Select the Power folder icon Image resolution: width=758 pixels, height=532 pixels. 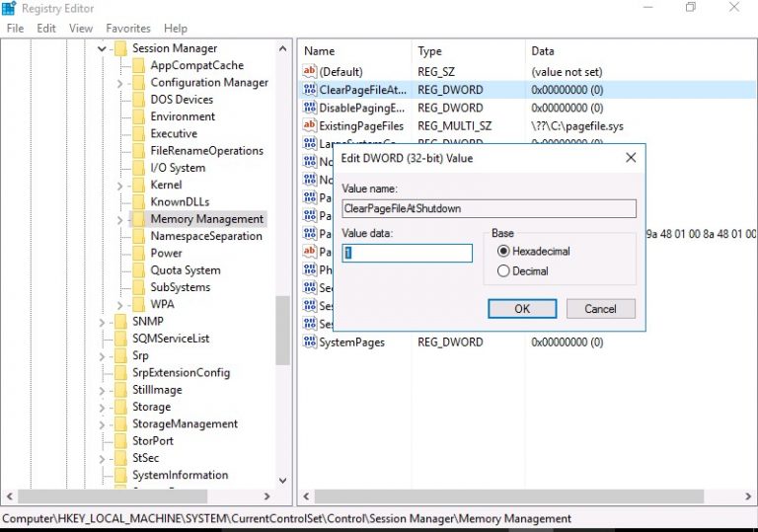(139, 254)
